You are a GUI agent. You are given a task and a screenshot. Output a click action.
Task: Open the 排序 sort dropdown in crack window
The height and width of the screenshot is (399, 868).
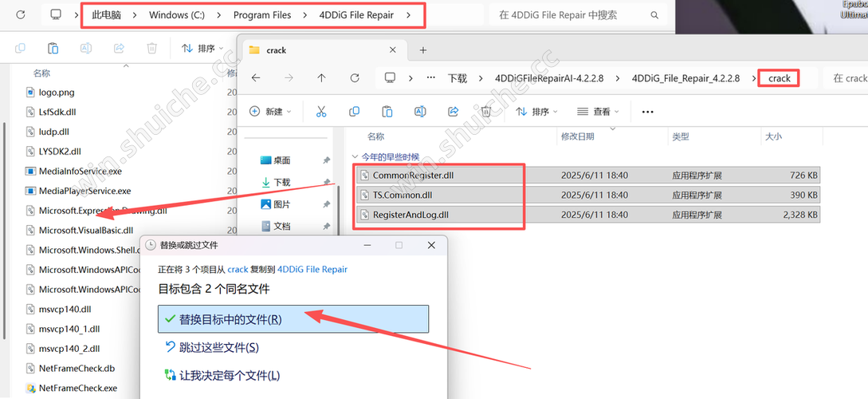point(536,112)
